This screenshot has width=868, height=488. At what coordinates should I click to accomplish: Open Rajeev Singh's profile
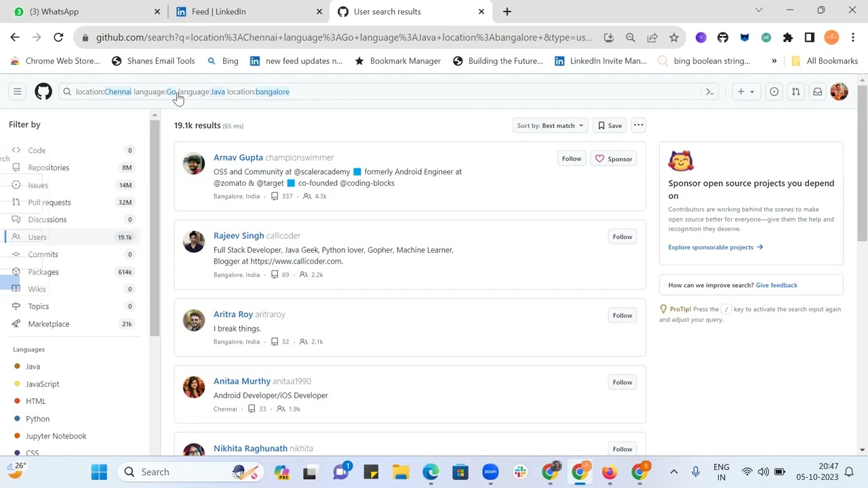pos(239,236)
